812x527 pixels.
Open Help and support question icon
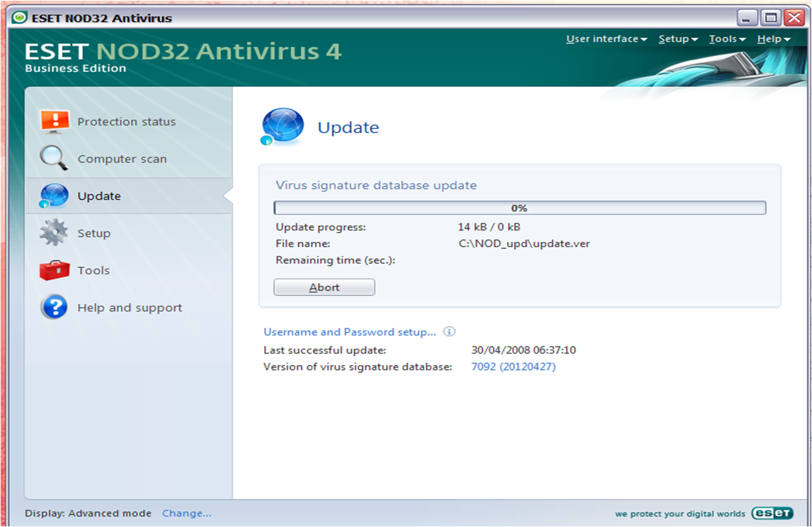(x=54, y=307)
